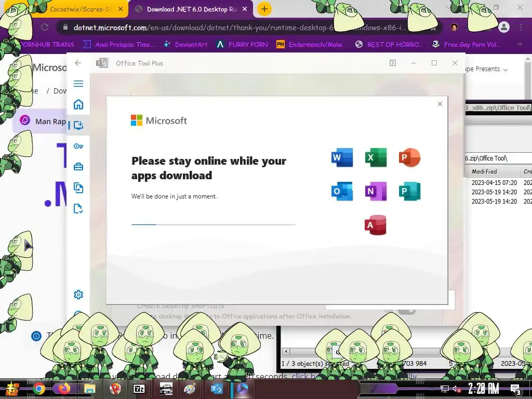532x399 pixels.
Task: Reload the page in the browser
Action: pyautogui.click(x=45, y=27)
